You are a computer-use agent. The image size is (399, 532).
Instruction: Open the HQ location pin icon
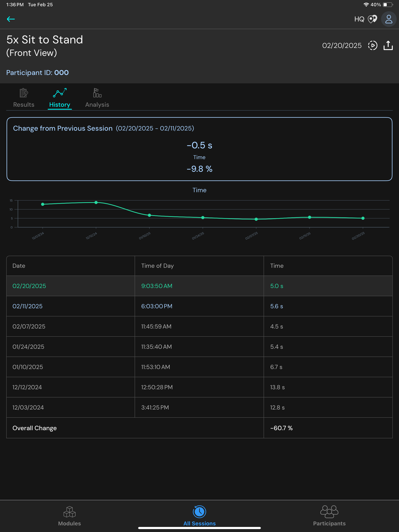[x=372, y=19]
